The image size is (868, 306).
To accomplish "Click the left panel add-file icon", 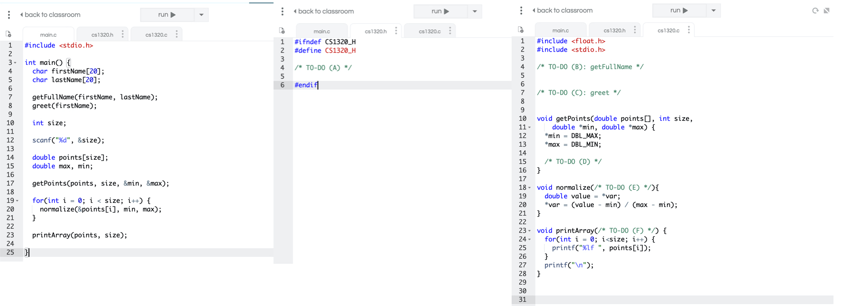I will 8,34.
